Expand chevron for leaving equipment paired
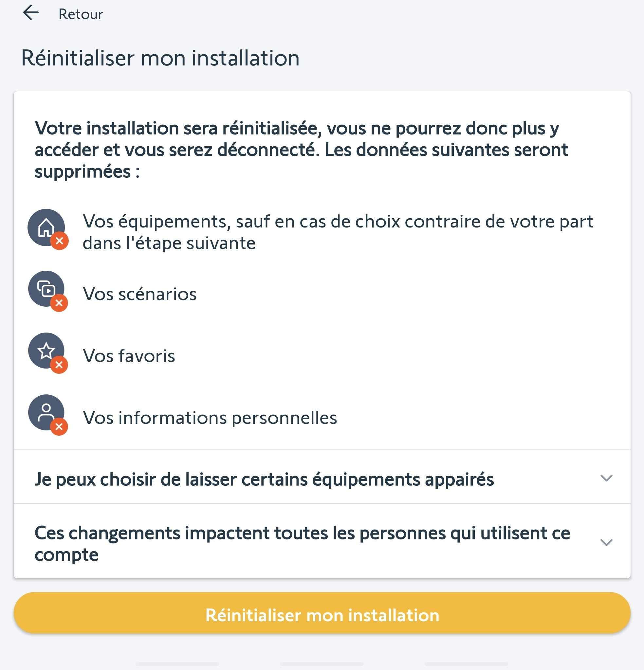This screenshot has height=670, width=644. [x=606, y=478]
